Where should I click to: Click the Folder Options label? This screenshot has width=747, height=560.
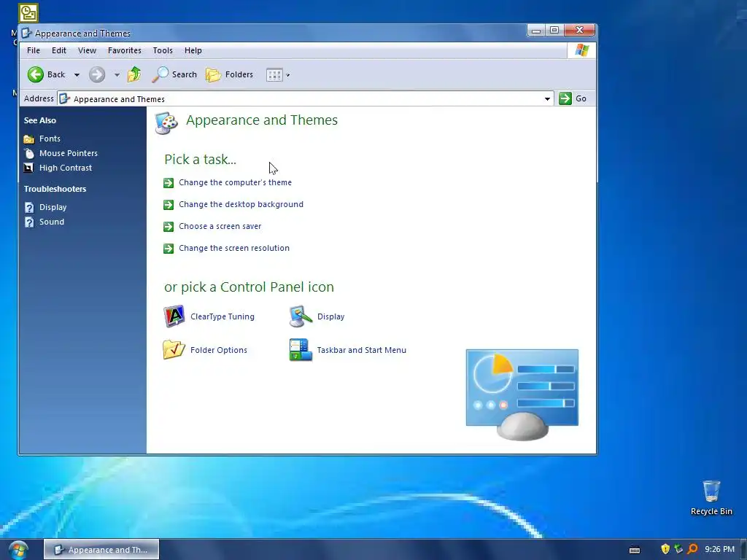tap(219, 350)
